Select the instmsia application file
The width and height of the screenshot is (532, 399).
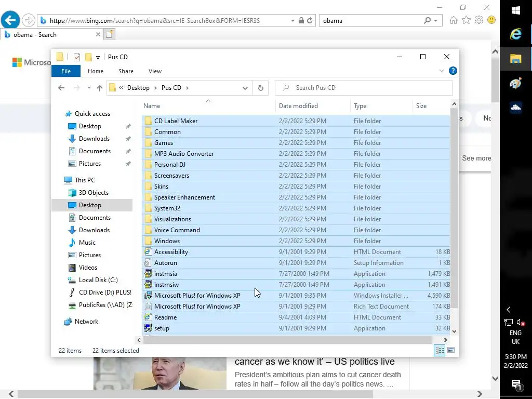coord(166,273)
